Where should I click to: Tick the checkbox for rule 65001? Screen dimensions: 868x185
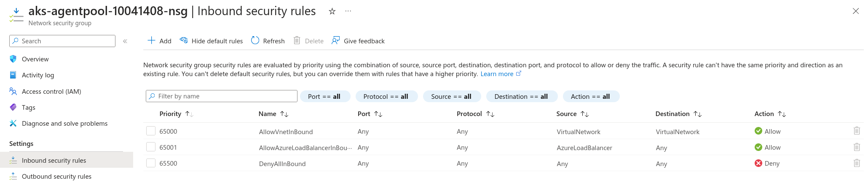click(x=151, y=147)
